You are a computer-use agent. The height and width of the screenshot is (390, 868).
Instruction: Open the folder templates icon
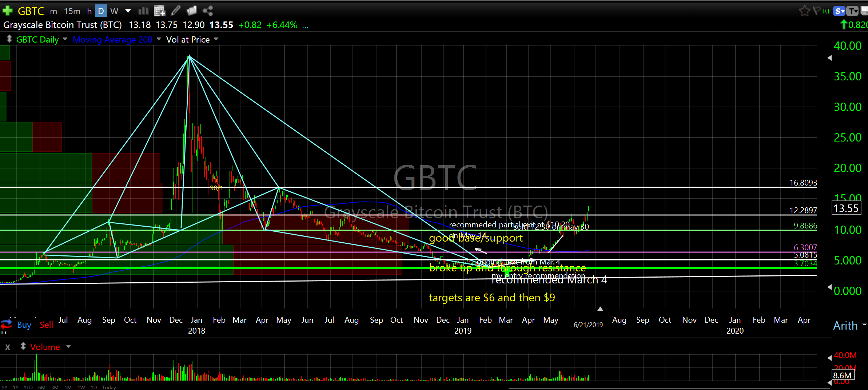(191, 11)
